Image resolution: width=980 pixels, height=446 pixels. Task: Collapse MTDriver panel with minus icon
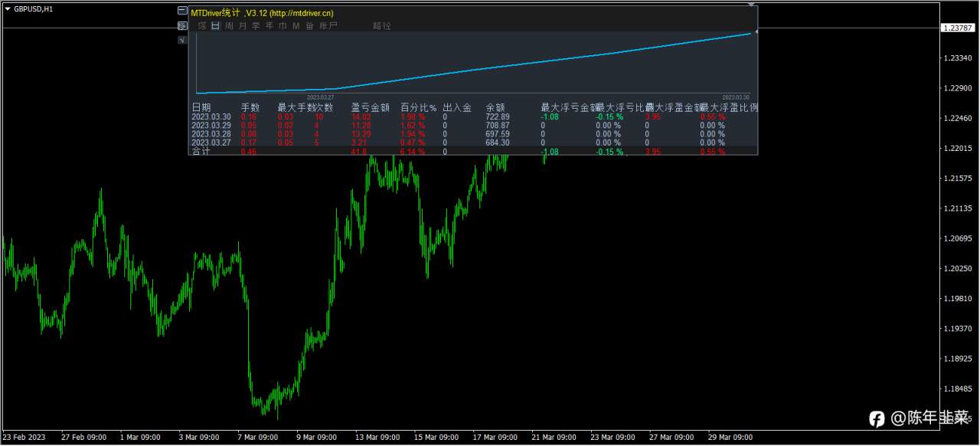pyautogui.click(x=182, y=11)
